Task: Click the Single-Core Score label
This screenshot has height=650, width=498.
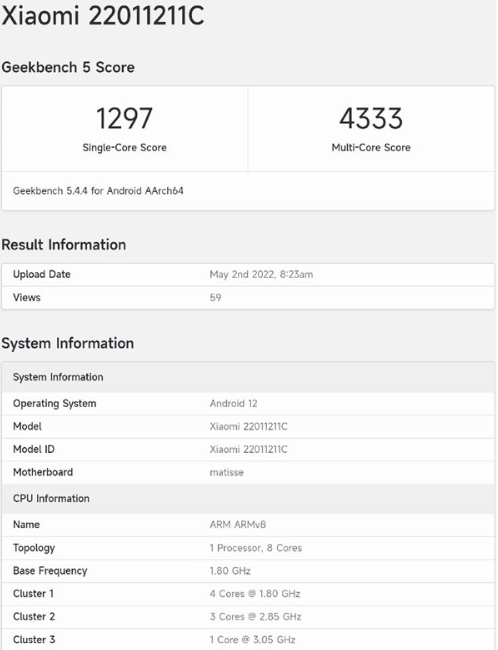Action: [124, 148]
